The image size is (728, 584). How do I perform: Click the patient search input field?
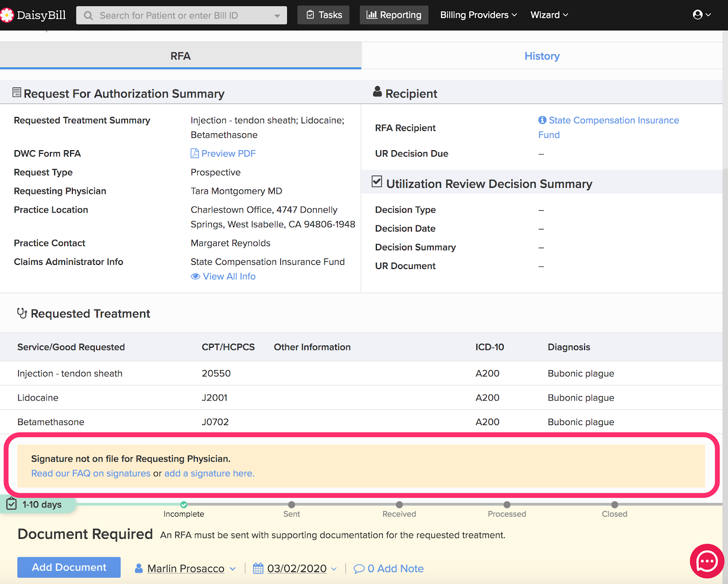[182, 15]
